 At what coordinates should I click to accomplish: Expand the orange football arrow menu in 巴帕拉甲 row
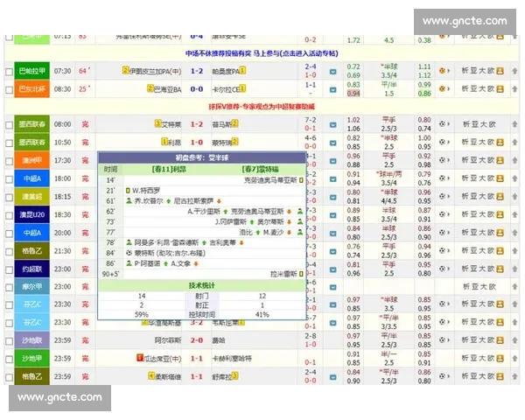click(444, 71)
